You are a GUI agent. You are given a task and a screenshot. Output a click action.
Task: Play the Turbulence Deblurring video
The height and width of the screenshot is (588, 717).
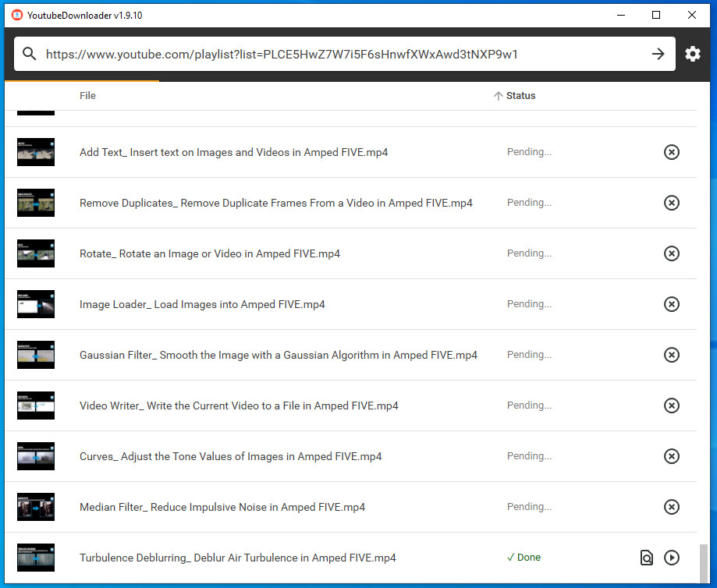pos(671,558)
